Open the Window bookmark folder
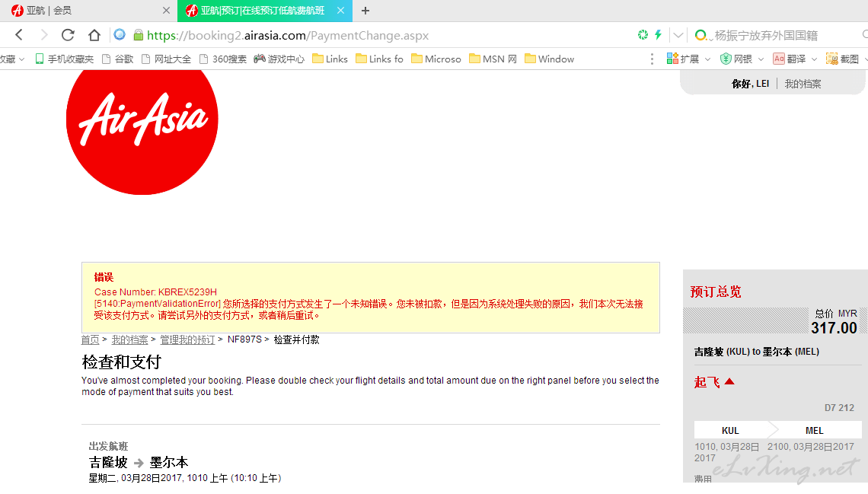 click(x=549, y=59)
